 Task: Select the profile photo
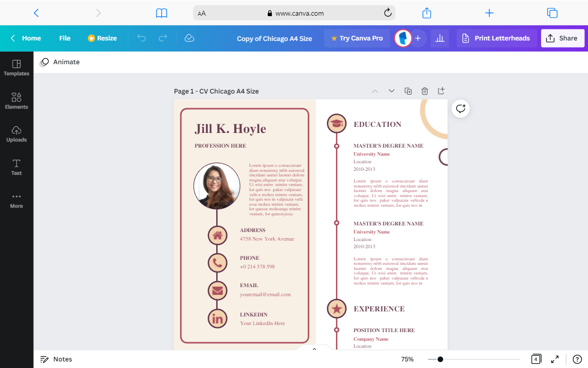coord(217,186)
